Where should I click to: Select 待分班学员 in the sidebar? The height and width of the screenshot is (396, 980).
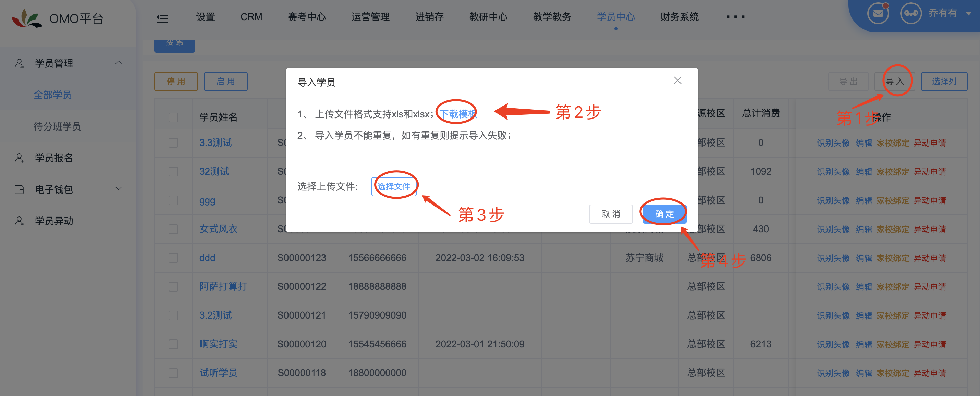[x=58, y=126]
